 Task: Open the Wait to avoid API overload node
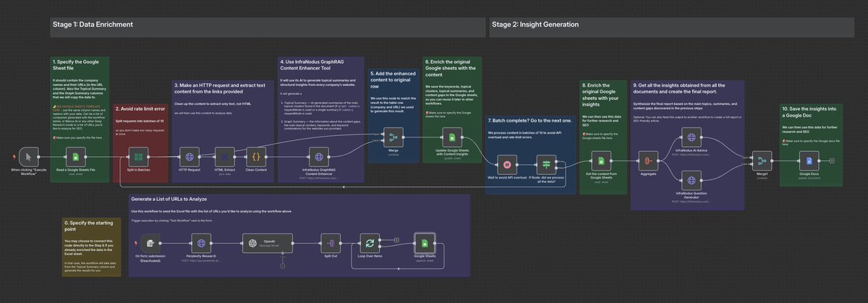pos(508,165)
